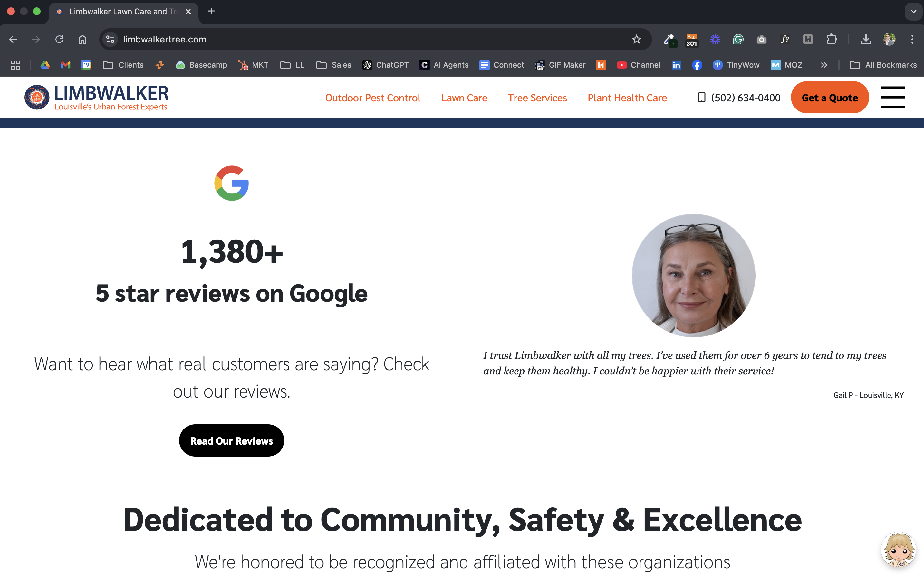The width and height of the screenshot is (924, 575).
Task: Click 'Gail P - Louisville, KY' attribution
Action: pyautogui.click(x=869, y=395)
